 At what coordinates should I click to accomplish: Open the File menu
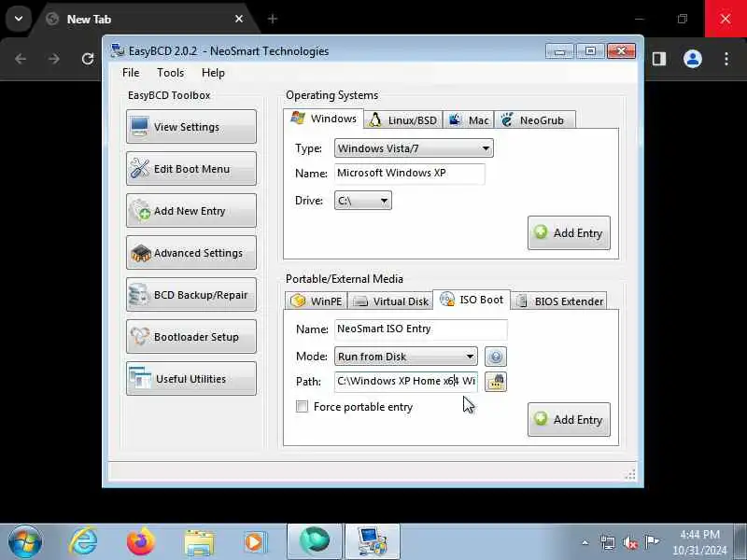click(131, 73)
